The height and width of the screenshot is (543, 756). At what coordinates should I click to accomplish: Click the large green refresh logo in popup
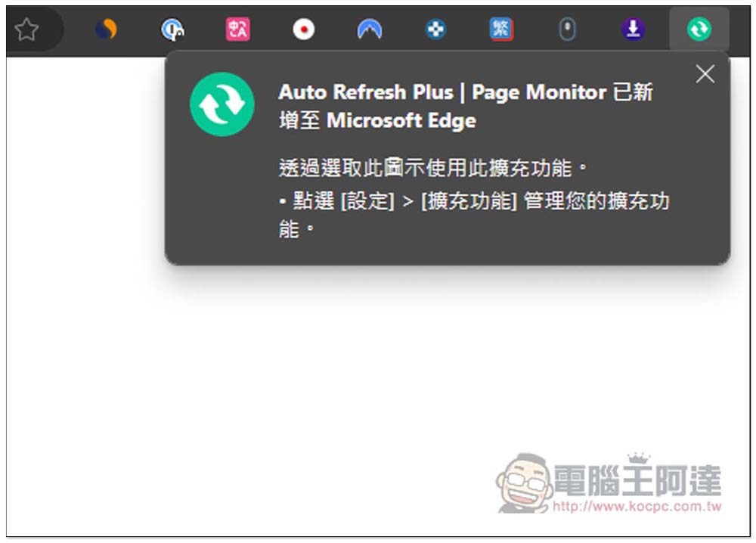(x=222, y=104)
